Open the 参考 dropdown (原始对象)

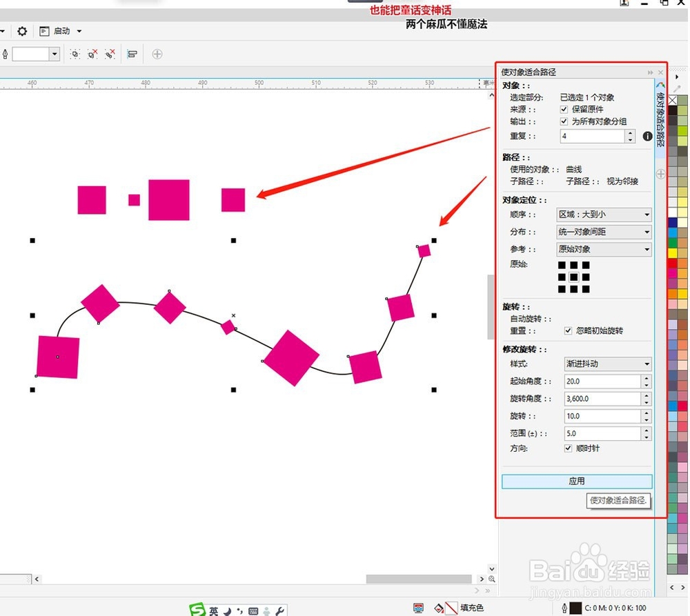(604, 249)
